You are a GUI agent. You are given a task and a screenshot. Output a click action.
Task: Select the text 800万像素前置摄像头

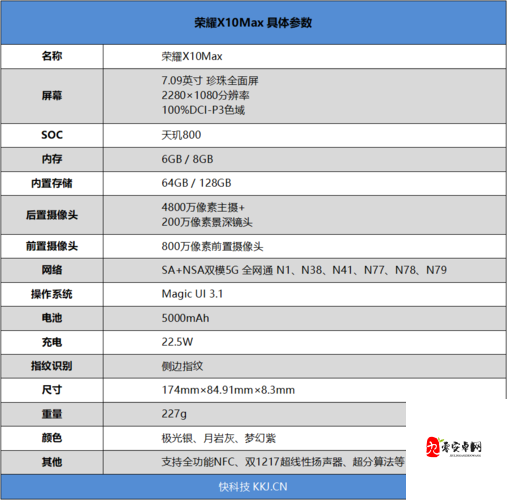(212, 246)
